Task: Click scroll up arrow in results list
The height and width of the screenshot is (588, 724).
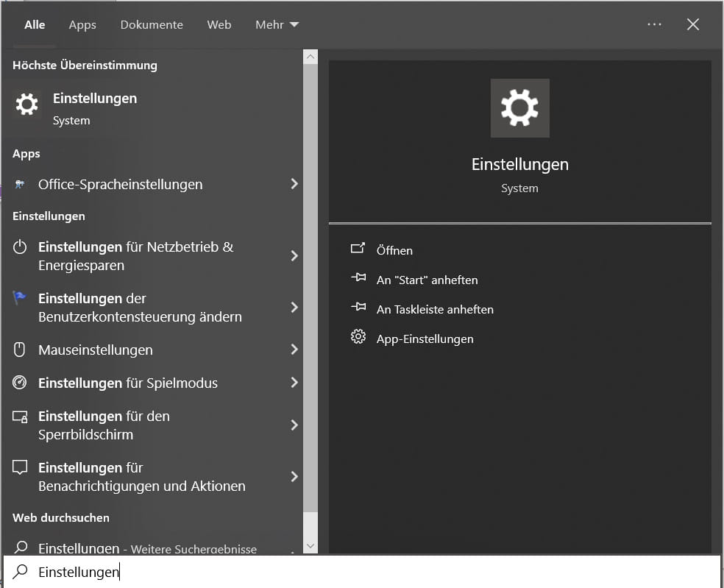Action: (x=310, y=57)
